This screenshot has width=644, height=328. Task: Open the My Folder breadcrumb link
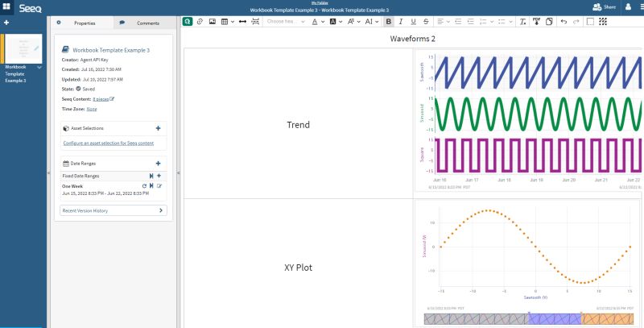click(x=319, y=3)
